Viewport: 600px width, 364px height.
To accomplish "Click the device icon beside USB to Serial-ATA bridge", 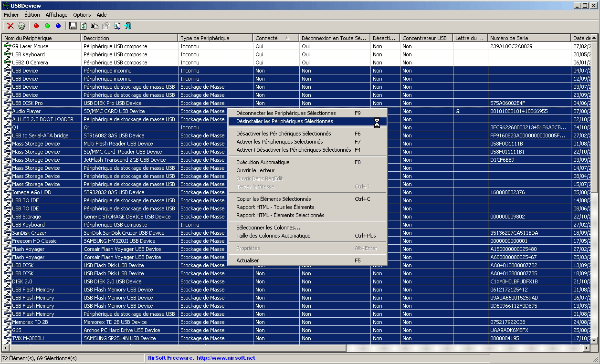I will (x=7, y=135).
